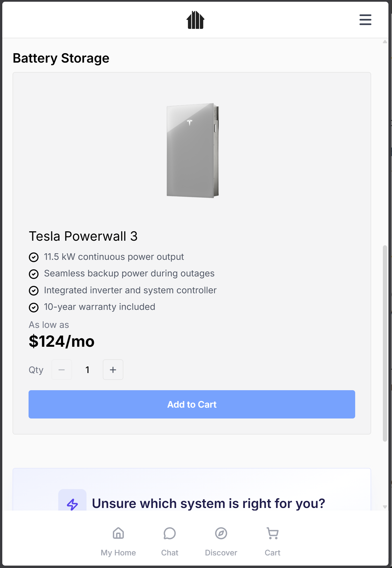Click the Tesla Powerwall product image
This screenshot has width=392, height=568.
pyautogui.click(x=192, y=151)
